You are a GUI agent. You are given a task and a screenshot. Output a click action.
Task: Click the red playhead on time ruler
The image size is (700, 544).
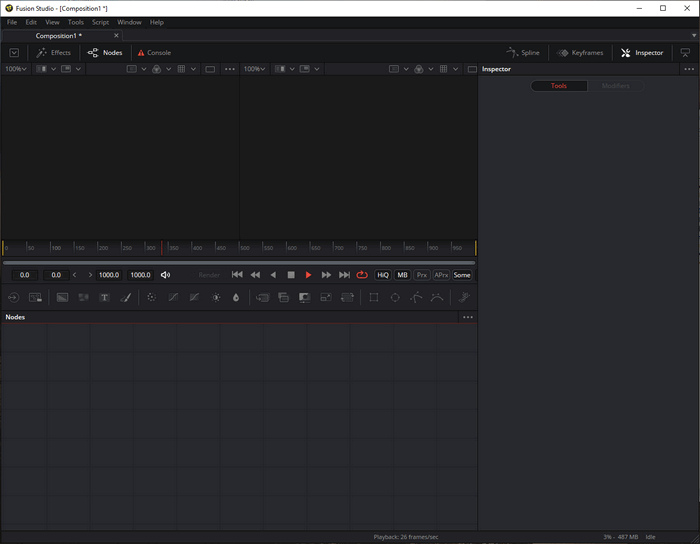[162, 248]
